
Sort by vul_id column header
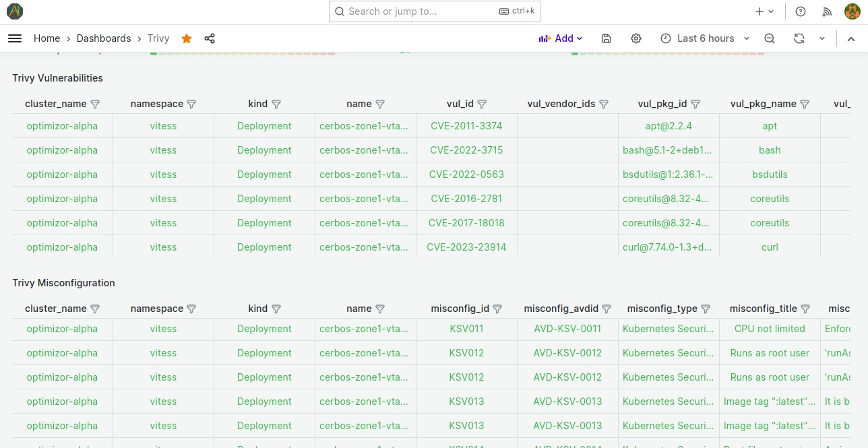pyautogui.click(x=460, y=104)
